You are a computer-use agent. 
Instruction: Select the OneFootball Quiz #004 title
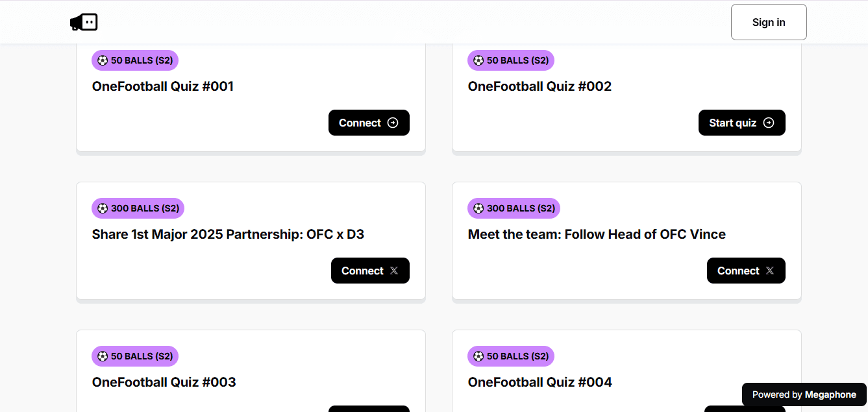pos(539,382)
